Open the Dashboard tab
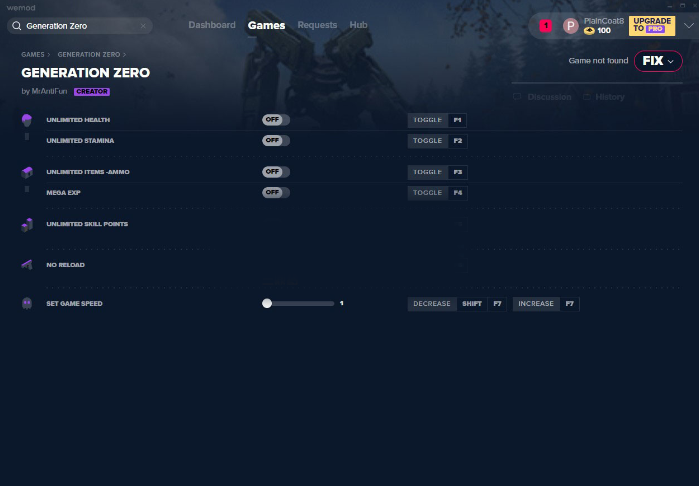Image resolution: width=699 pixels, height=486 pixels. tap(212, 25)
